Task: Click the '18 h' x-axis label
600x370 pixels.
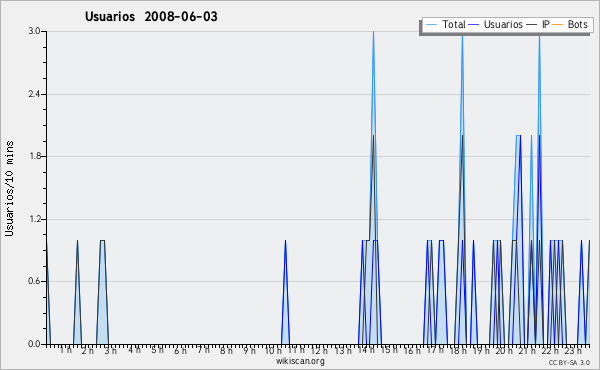Action: click(458, 350)
